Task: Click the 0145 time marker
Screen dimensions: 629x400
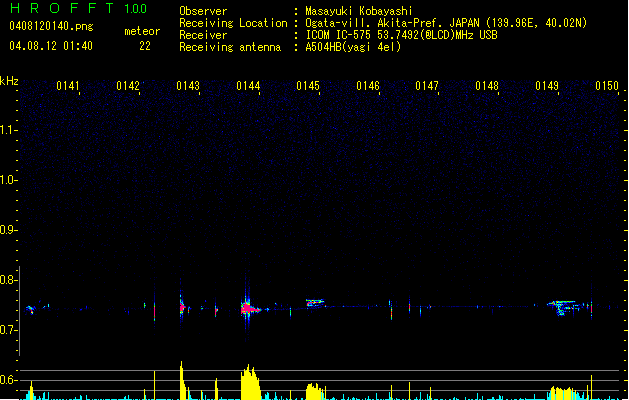Action: pyautogui.click(x=308, y=86)
